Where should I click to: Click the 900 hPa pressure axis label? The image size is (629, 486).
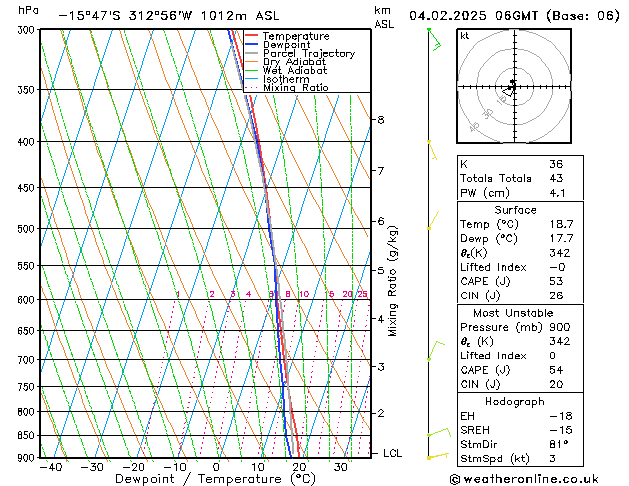coord(28,458)
